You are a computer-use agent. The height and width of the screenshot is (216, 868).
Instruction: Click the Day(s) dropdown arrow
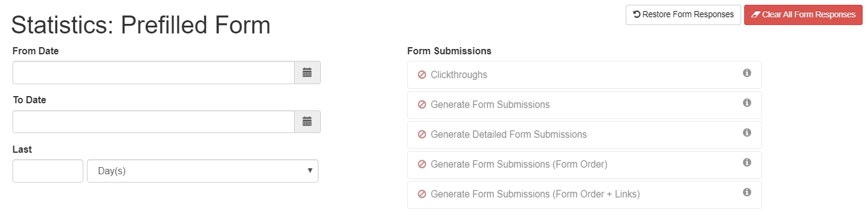(x=310, y=171)
